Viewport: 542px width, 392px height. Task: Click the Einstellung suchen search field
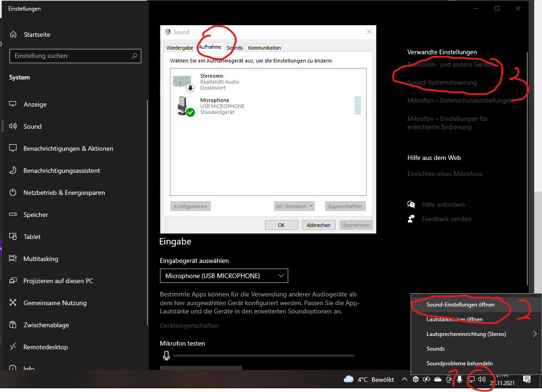click(x=71, y=56)
